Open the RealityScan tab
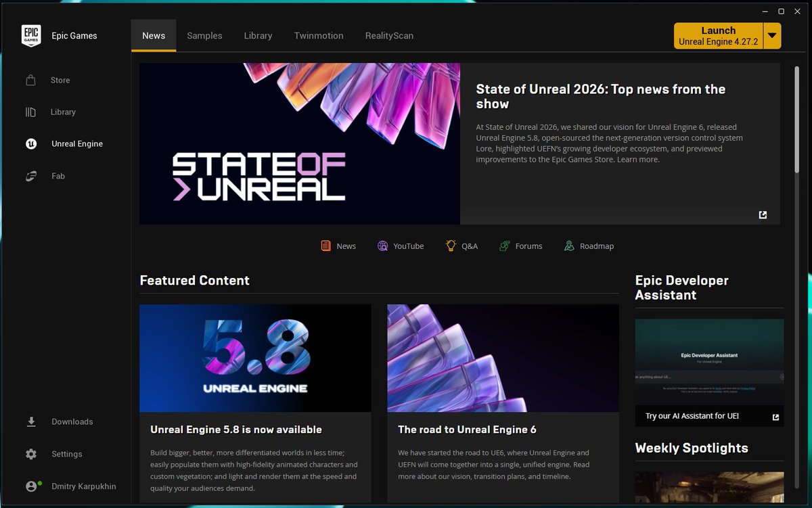This screenshot has height=508, width=812. 389,35
